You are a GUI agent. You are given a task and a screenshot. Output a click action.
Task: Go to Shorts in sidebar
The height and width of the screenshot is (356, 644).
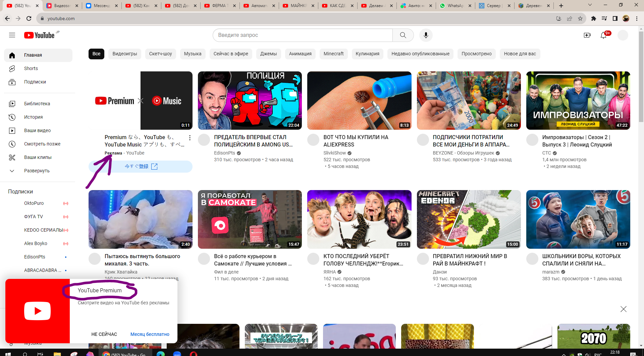(38, 68)
